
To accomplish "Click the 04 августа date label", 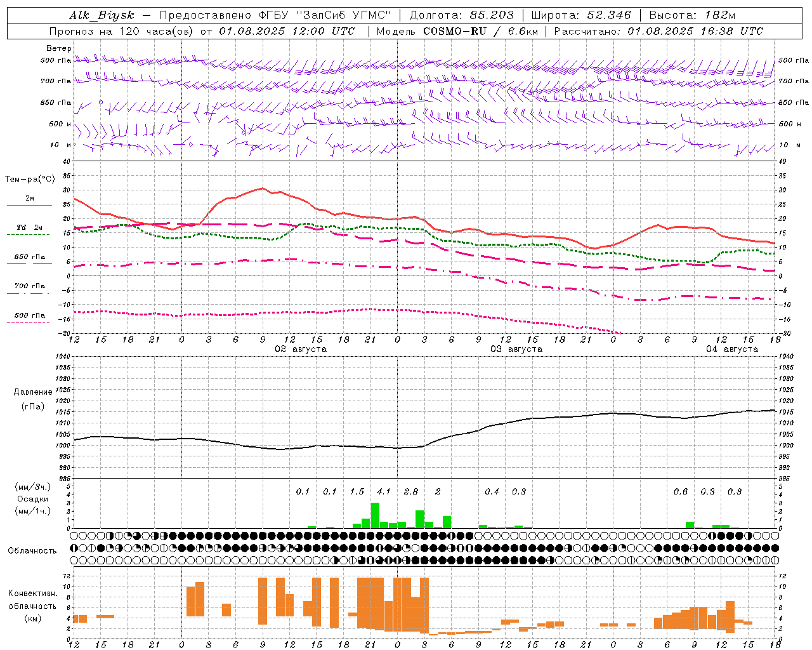I will [732, 349].
